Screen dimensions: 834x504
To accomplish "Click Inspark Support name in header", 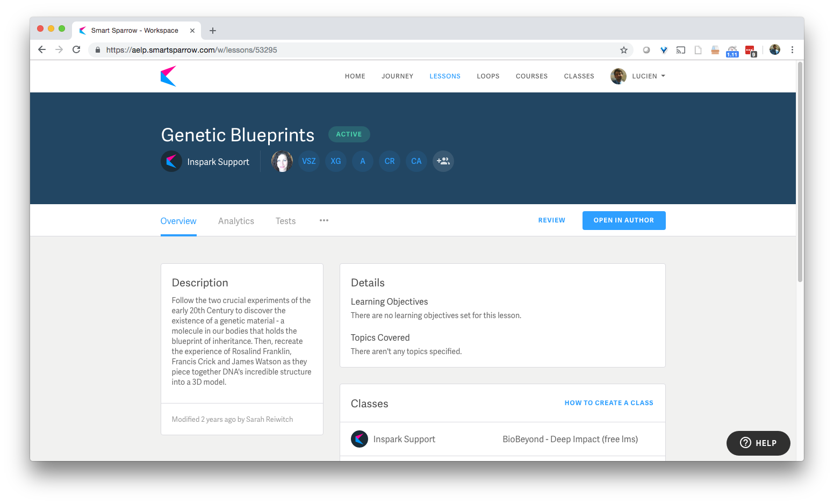I will pyautogui.click(x=218, y=162).
